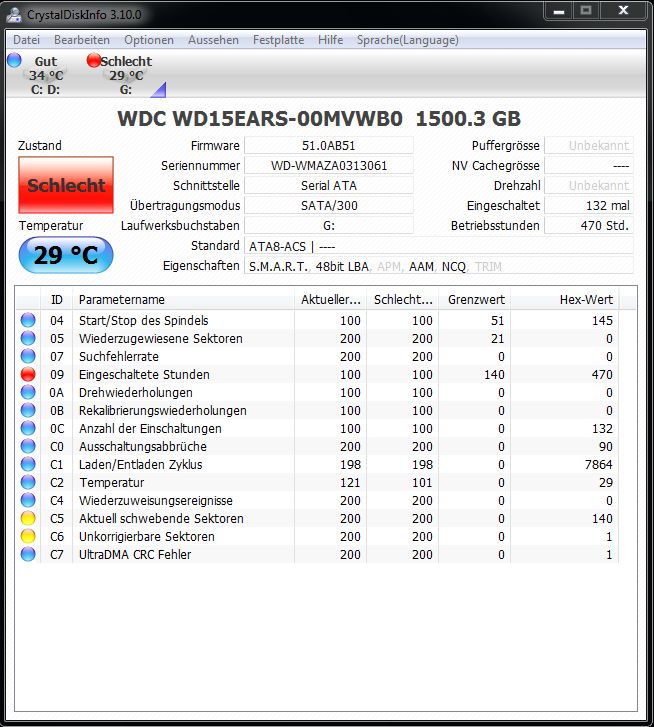The width and height of the screenshot is (654, 727).
Task: Click the red Schlecht Zustand status button
Action: click(x=66, y=185)
